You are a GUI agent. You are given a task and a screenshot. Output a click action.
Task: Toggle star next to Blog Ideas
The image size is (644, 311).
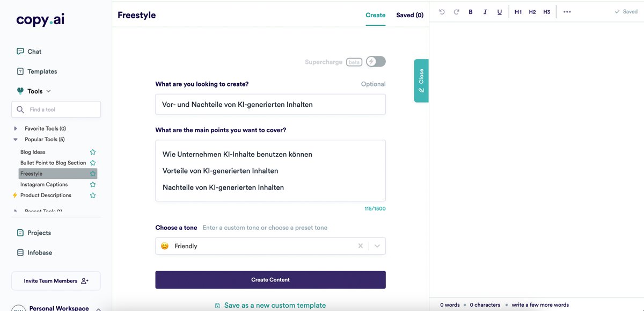coord(93,152)
